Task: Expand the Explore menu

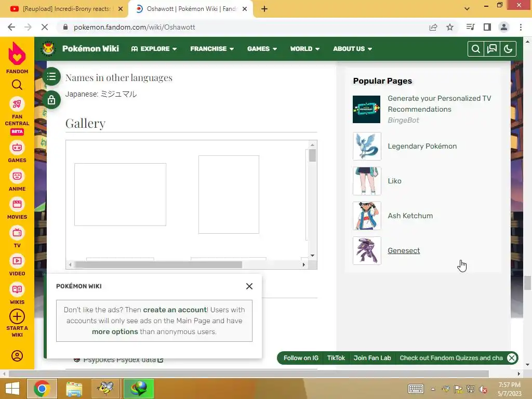Action: click(x=154, y=49)
